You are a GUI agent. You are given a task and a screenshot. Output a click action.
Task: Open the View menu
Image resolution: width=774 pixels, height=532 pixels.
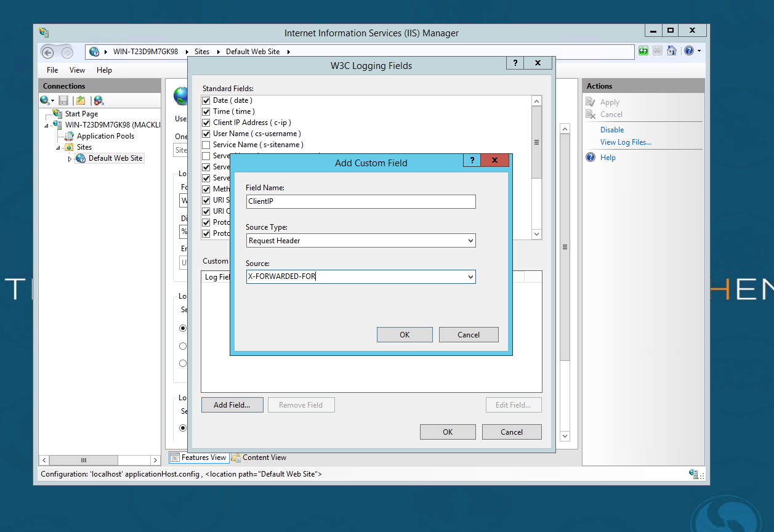(x=77, y=70)
